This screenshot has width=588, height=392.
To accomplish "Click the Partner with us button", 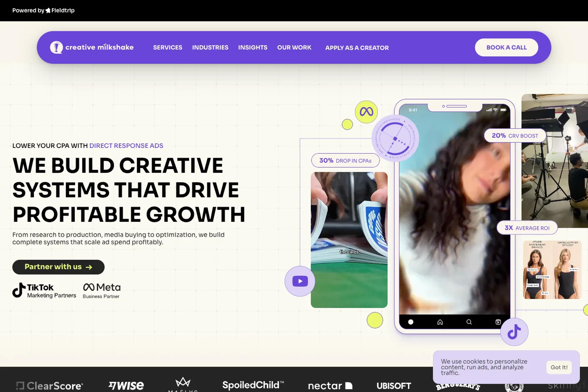I will (x=58, y=267).
